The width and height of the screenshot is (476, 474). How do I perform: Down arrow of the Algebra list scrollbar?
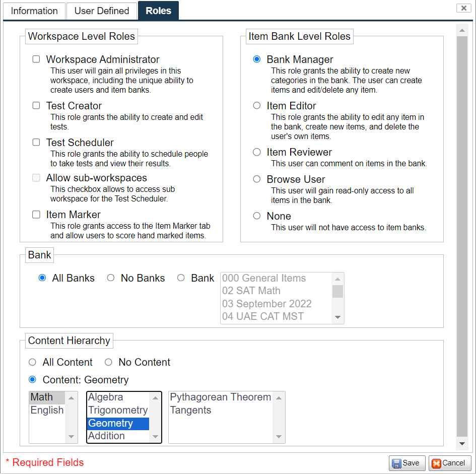[155, 437]
